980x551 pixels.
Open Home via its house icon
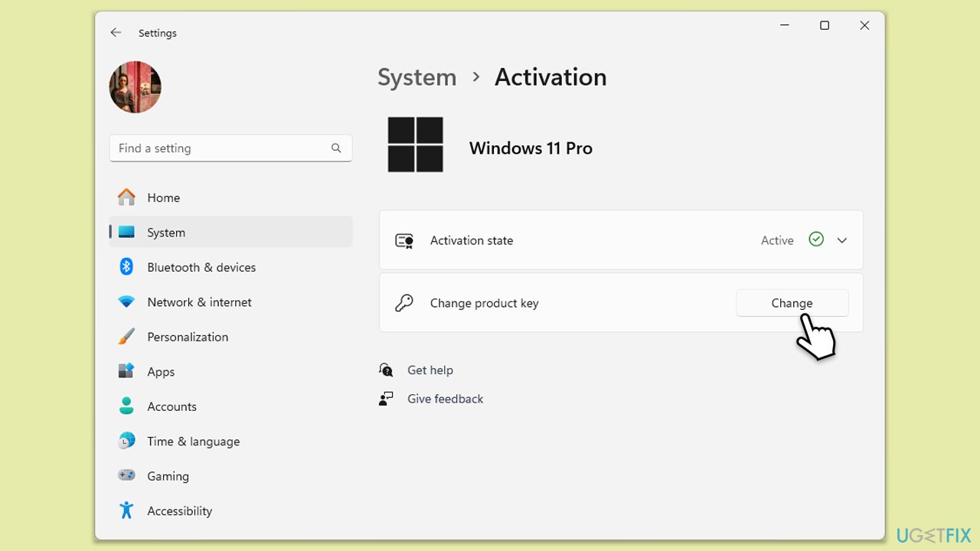[x=126, y=197]
